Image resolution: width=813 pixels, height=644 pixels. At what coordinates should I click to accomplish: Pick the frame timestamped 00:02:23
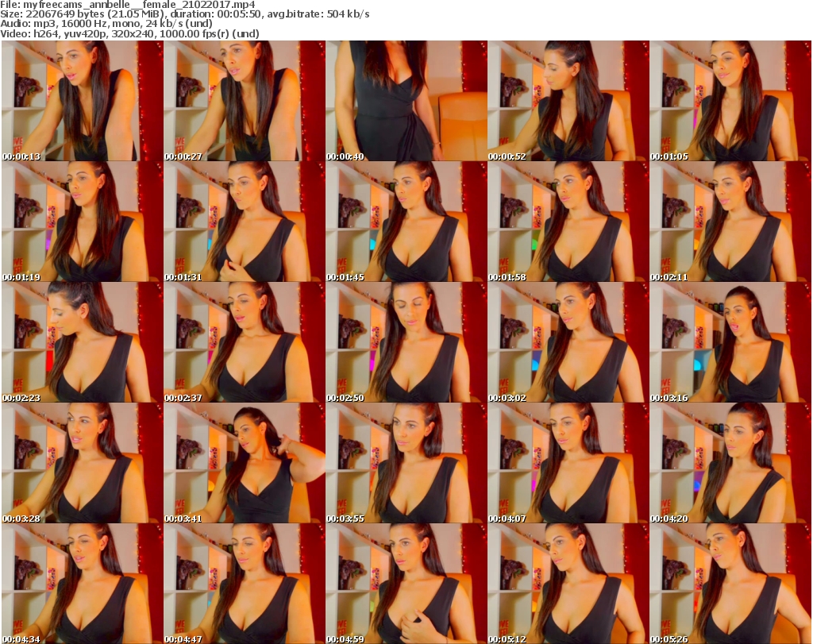pos(82,342)
